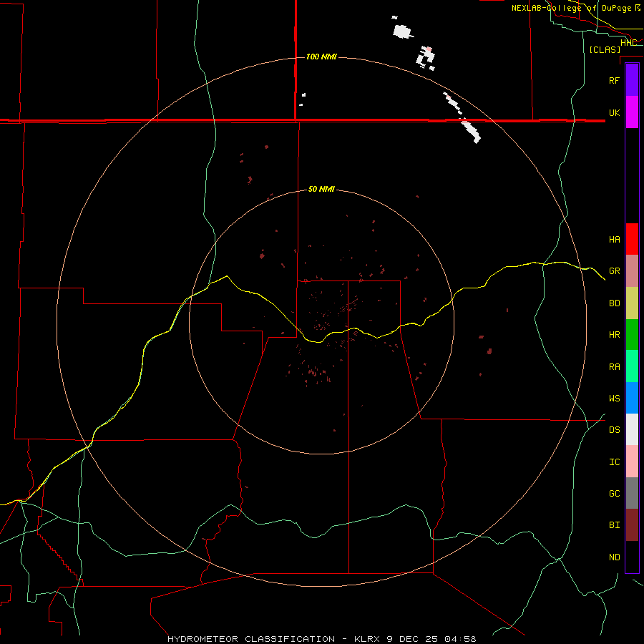
Task: Click the RF purple legend swatch
Action: point(632,80)
